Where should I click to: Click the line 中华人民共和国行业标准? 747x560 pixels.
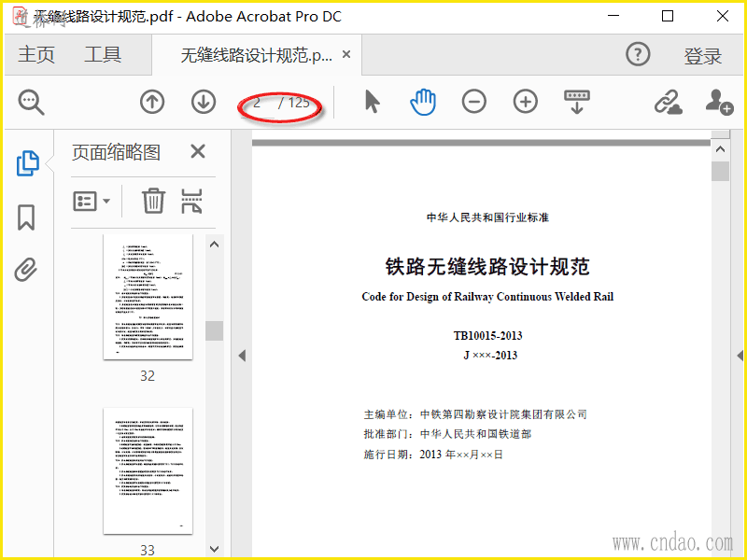487,217
